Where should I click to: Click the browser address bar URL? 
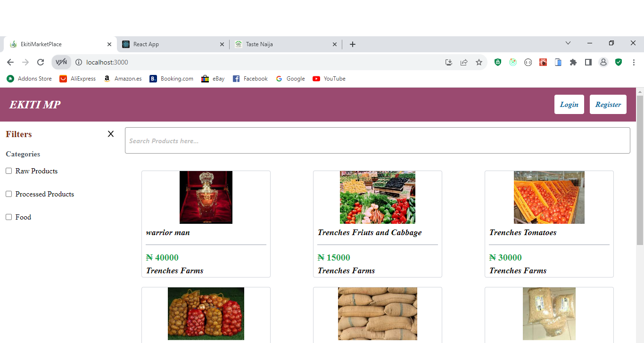[x=107, y=62]
